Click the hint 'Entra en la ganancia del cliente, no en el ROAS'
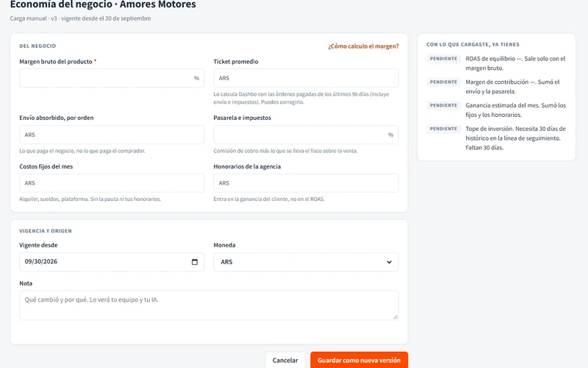The width and height of the screenshot is (588, 368). click(x=269, y=199)
